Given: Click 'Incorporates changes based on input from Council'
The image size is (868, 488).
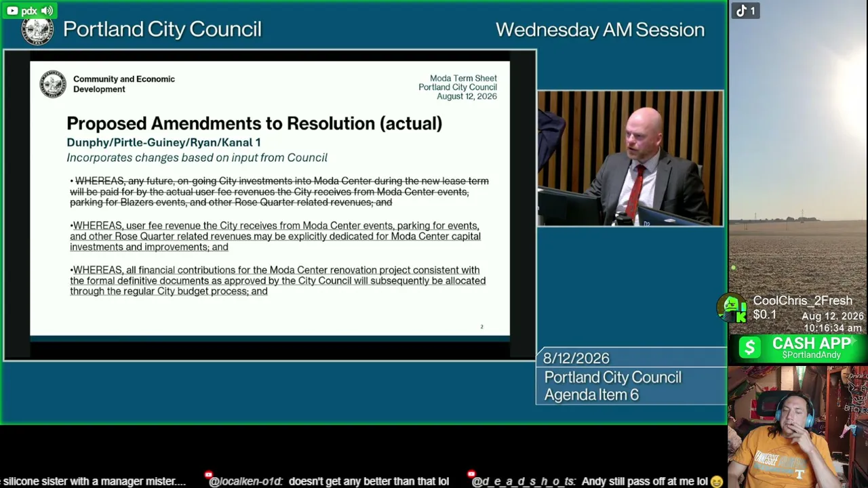Looking at the screenshot, I should pyautogui.click(x=197, y=157).
